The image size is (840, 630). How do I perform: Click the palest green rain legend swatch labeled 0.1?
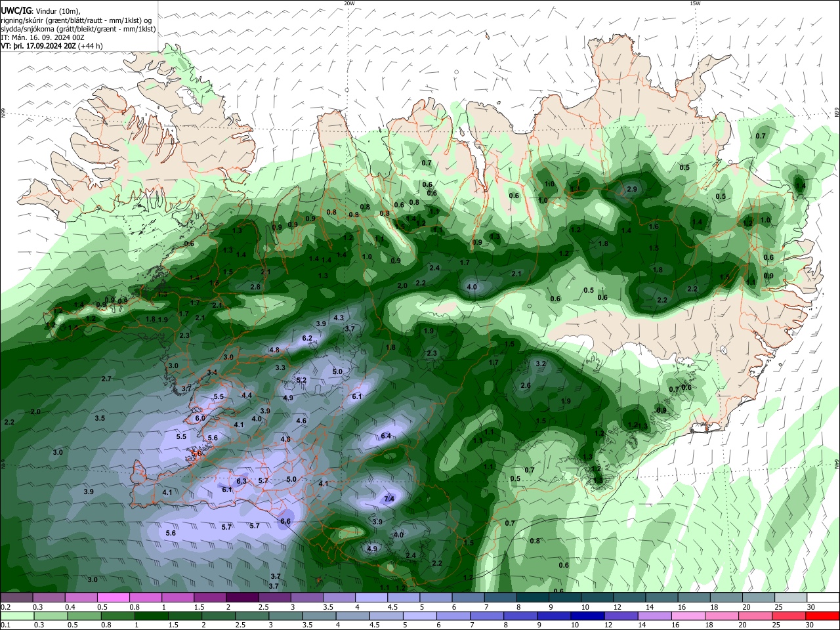pos(16,616)
